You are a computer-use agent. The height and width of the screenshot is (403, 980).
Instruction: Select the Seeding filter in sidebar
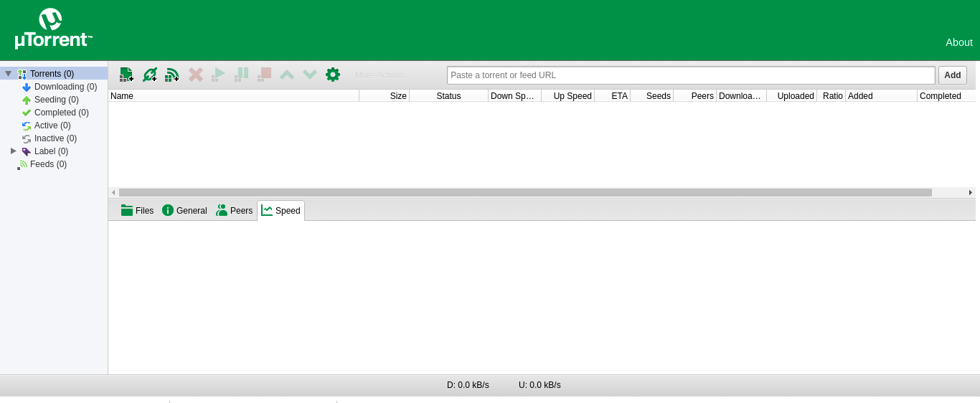pos(56,100)
